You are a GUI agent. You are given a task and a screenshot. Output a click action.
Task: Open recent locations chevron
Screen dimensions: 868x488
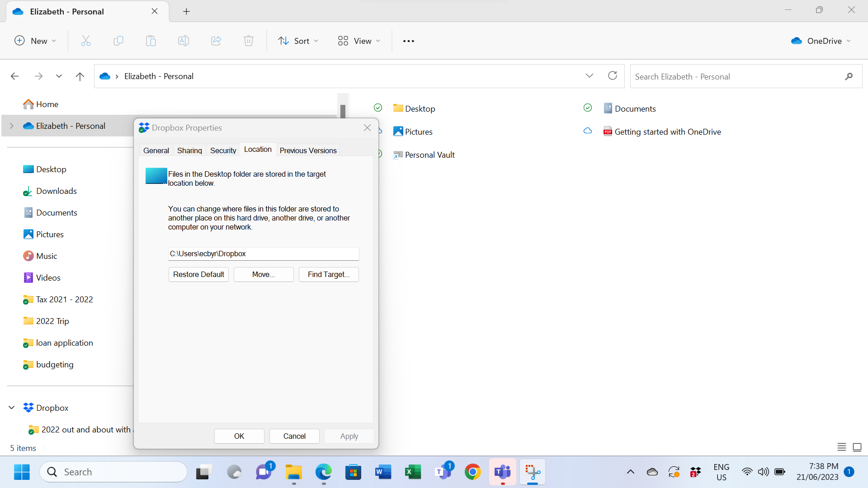[59, 76]
